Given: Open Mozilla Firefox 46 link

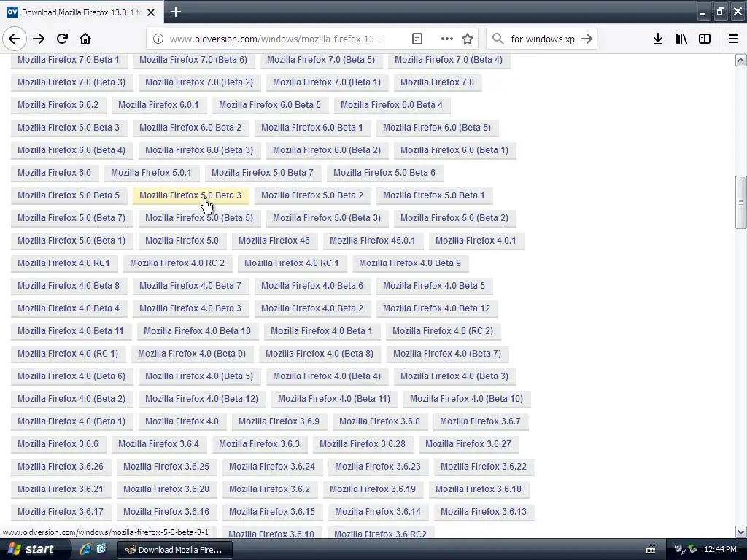Looking at the screenshot, I should point(274,241).
